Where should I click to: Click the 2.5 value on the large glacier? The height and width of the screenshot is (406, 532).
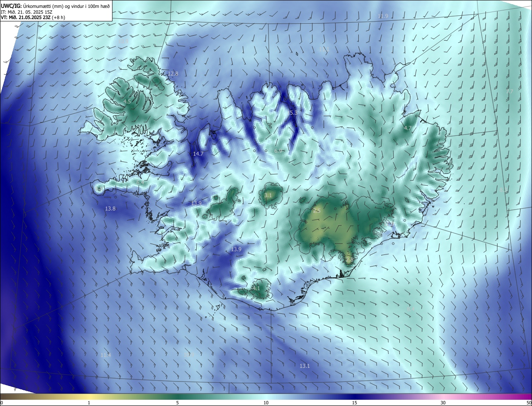tap(317, 211)
